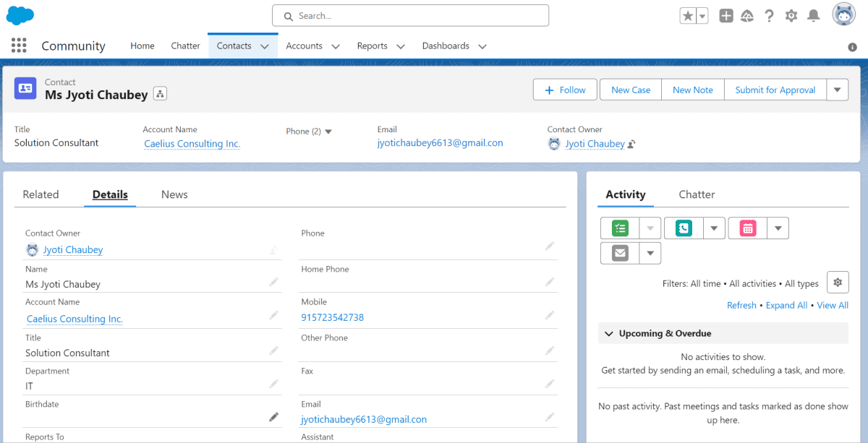Edit the Other Phone pencil icon
This screenshot has height=443, width=868.
tap(550, 350)
